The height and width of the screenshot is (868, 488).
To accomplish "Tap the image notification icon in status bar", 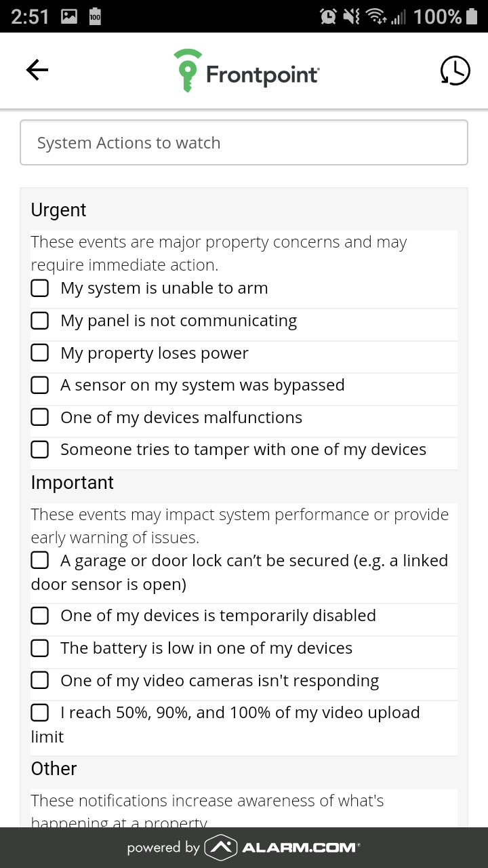I will point(69,17).
